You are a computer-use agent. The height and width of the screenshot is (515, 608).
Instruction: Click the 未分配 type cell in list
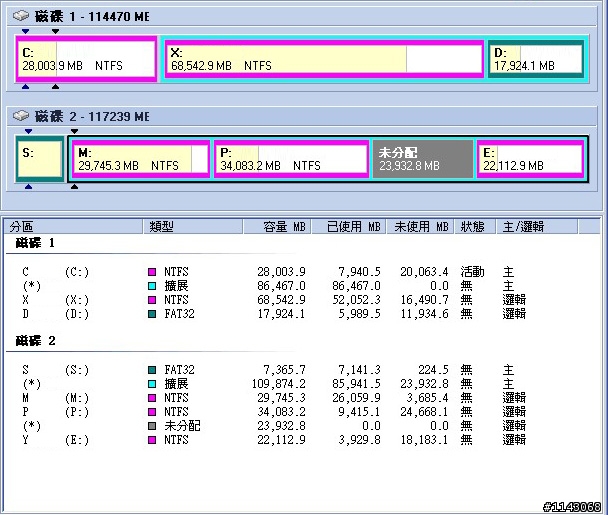pyautogui.click(x=182, y=426)
